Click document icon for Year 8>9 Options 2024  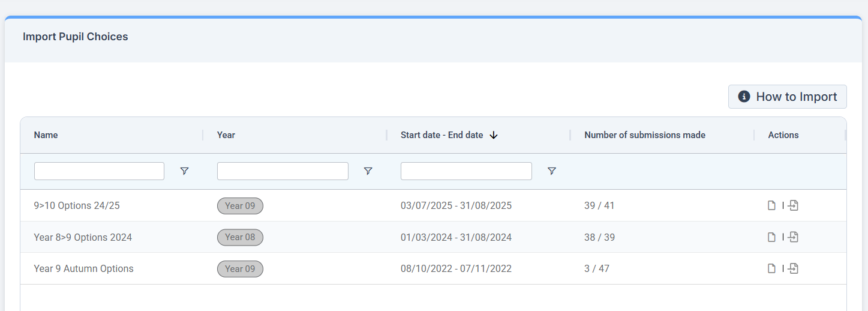pyautogui.click(x=772, y=237)
